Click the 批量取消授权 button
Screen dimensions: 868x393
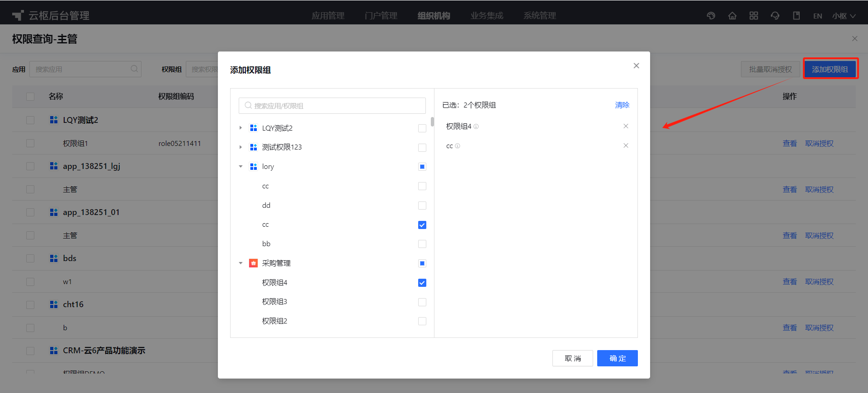pyautogui.click(x=770, y=69)
